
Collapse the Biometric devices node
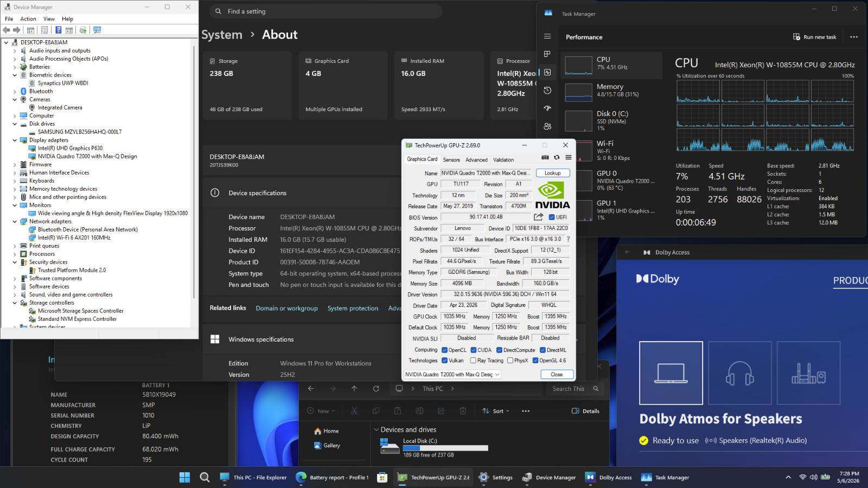[15, 75]
